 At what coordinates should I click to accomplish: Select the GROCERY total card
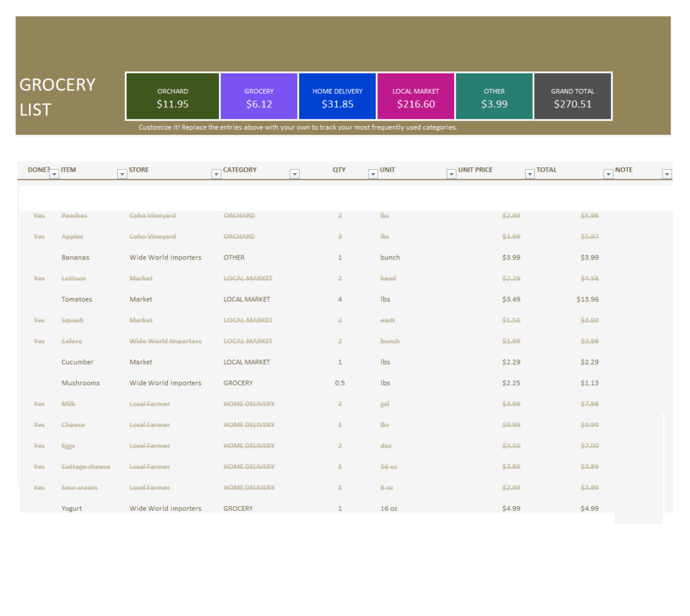[259, 96]
